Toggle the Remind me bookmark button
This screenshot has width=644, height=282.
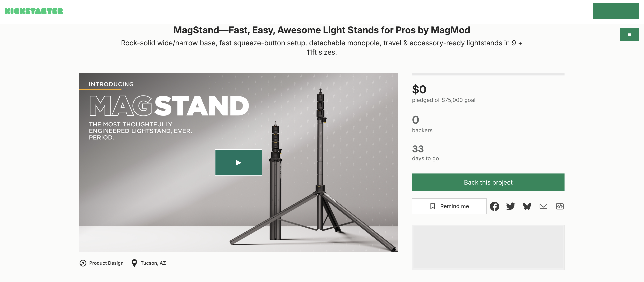point(449,206)
